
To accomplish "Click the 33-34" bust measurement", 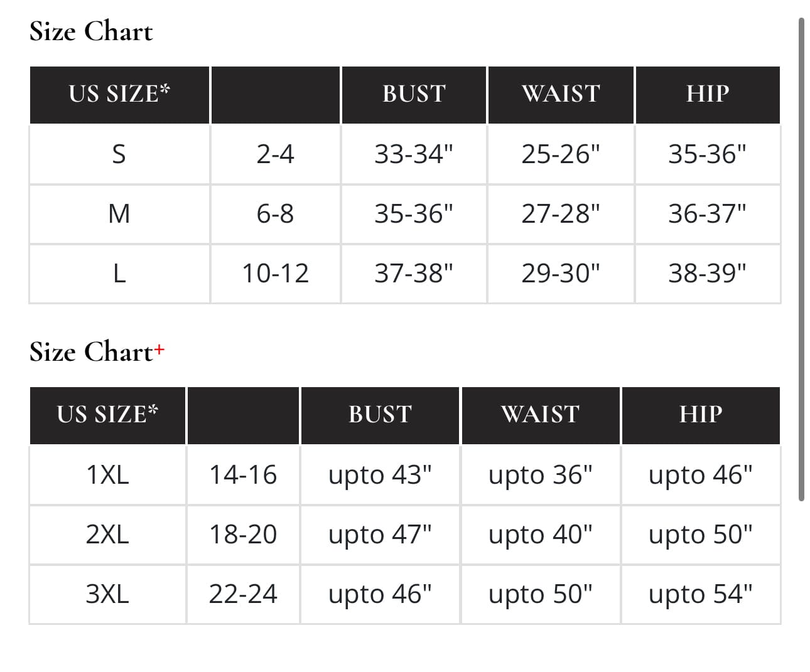I will 414,154.
